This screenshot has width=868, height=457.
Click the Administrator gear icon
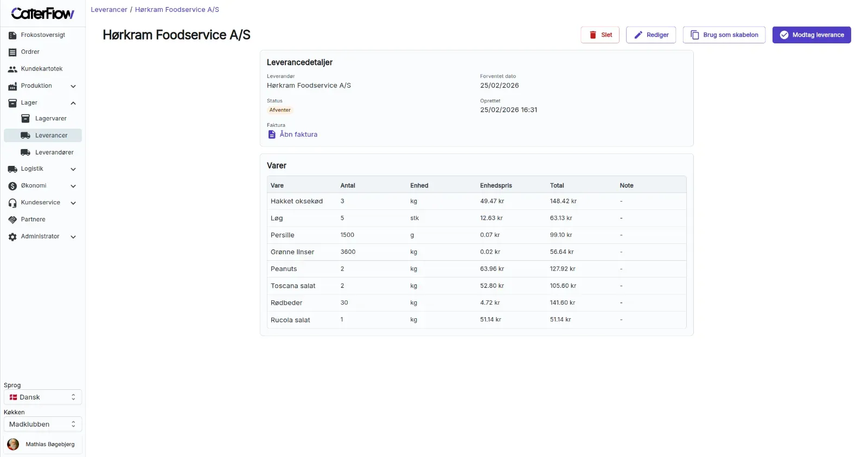point(12,237)
